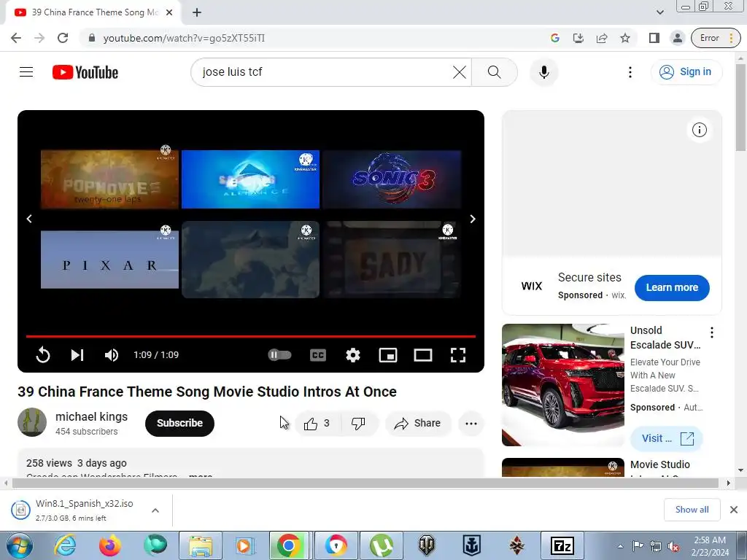This screenshot has height=560, width=747.
Task: Open the red Escalade SUV ad thumbnail
Action: coord(563,385)
